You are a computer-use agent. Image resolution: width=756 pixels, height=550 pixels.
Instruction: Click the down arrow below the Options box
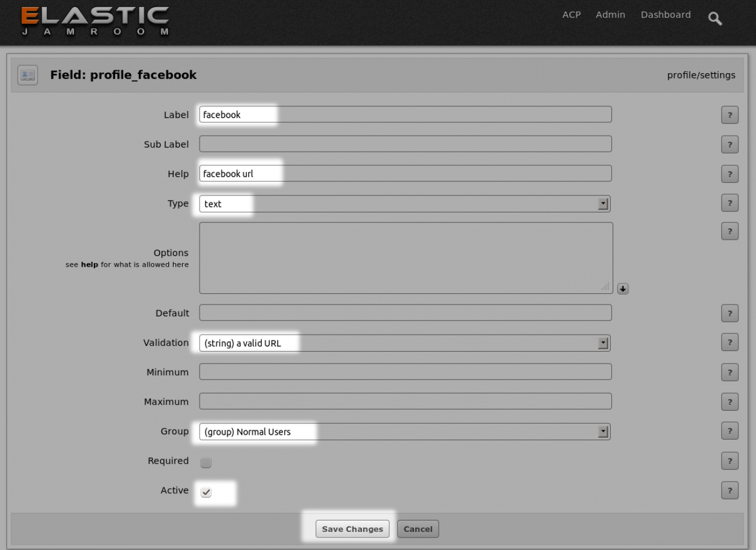(623, 289)
